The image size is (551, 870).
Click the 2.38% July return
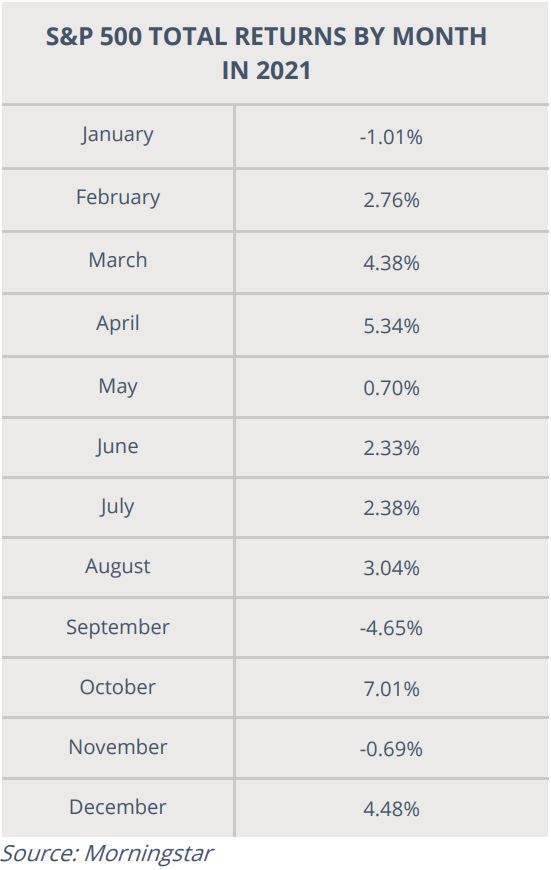(391, 508)
